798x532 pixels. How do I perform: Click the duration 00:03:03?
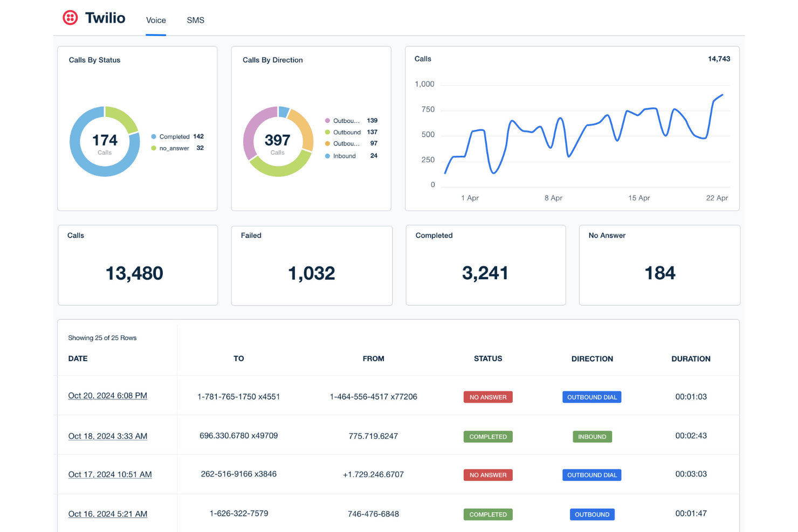click(x=691, y=474)
